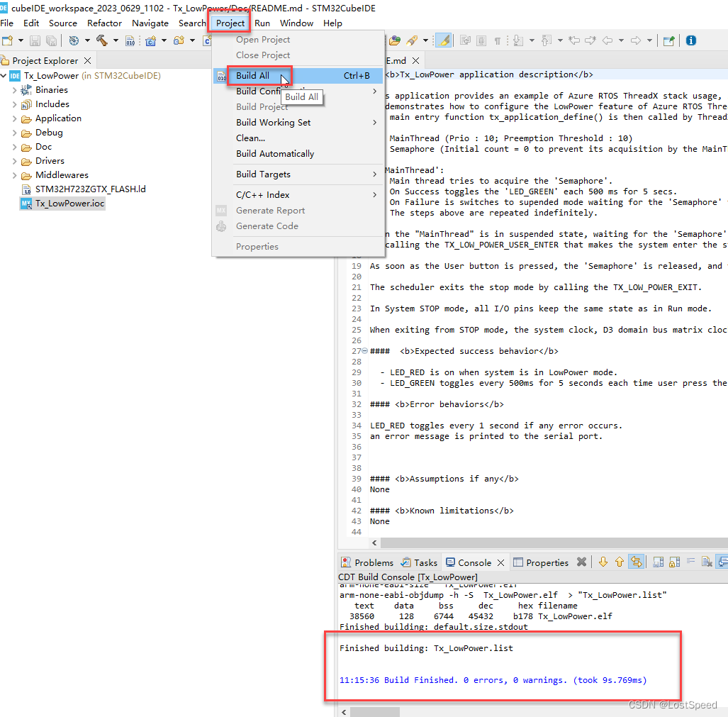This screenshot has width=728, height=717.
Task: Click the editor horizontal scrollbar track
Action: tap(554, 543)
